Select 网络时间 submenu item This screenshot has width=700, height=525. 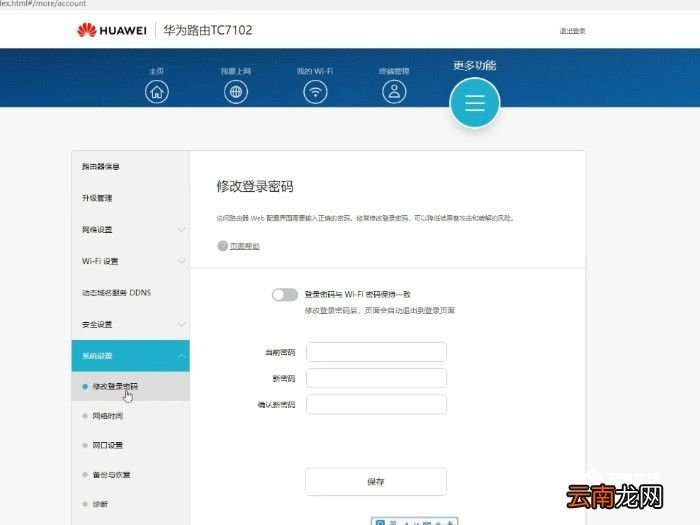pyautogui.click(x=130, y=416)
